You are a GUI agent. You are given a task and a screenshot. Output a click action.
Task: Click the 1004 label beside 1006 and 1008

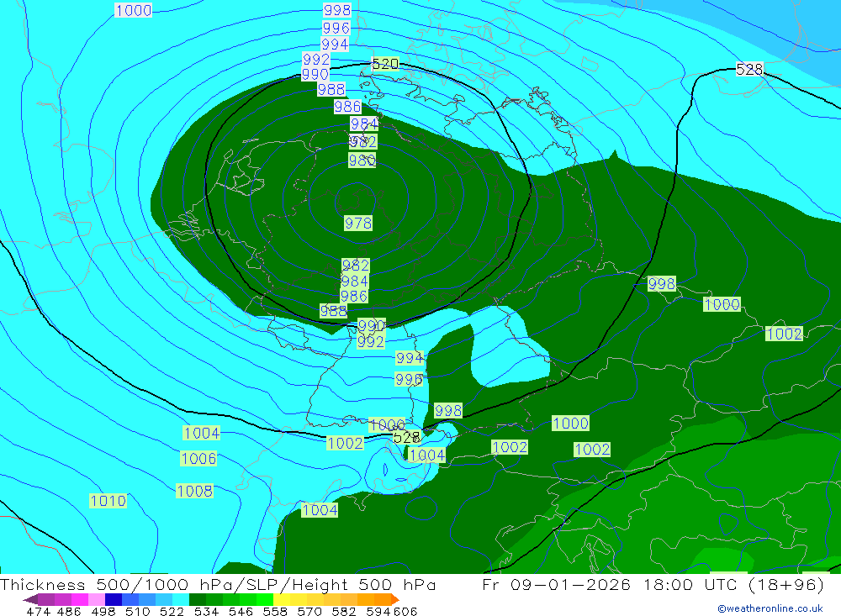click(x=202, y=433)
